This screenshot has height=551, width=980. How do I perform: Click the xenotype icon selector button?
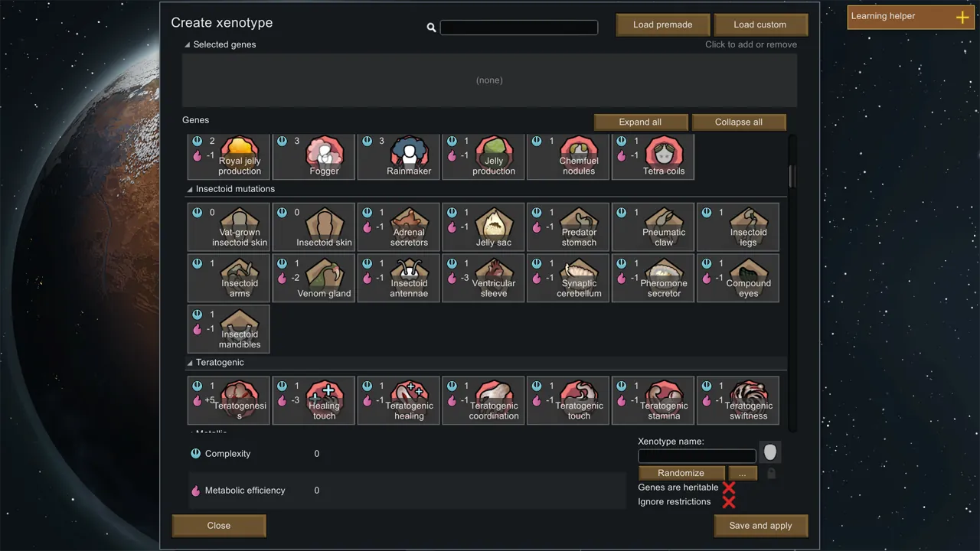[x=769, y=452]
